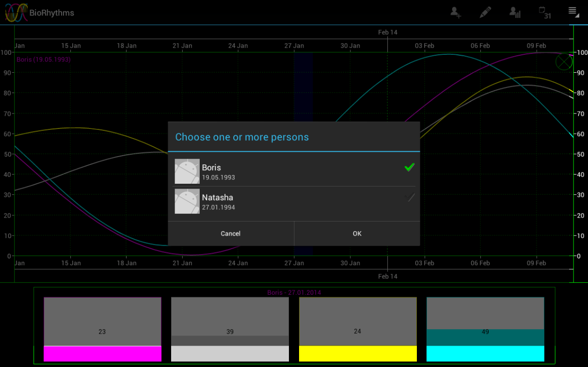Image resolution: width=588 pixels, height=367 pixels.
Task: Click the 15 Jan label on top axis
Action: pos(71,46)
